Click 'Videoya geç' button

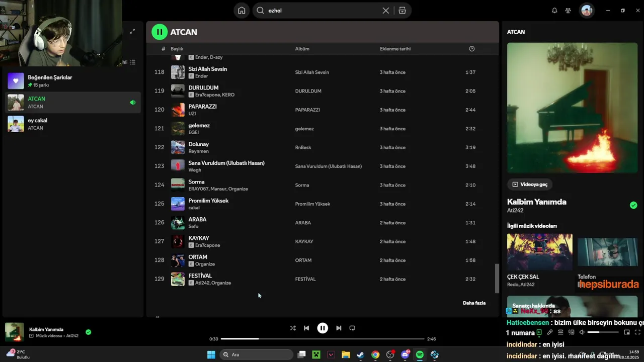(x=530, y=185)
